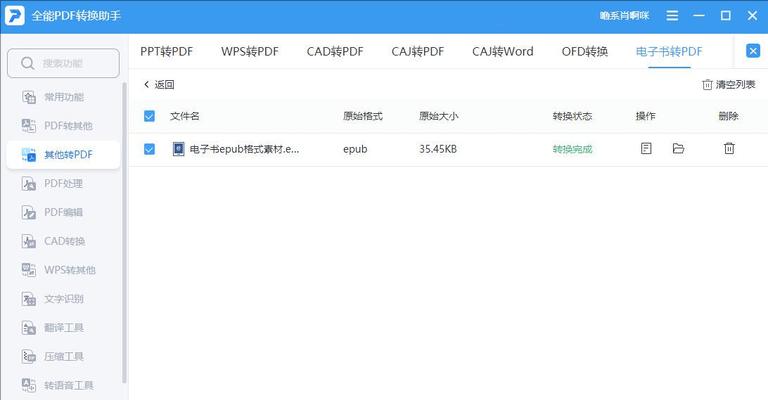Open CAD转换 in sidebar
This screenshot has width=768, height=400.
(64, 241)
